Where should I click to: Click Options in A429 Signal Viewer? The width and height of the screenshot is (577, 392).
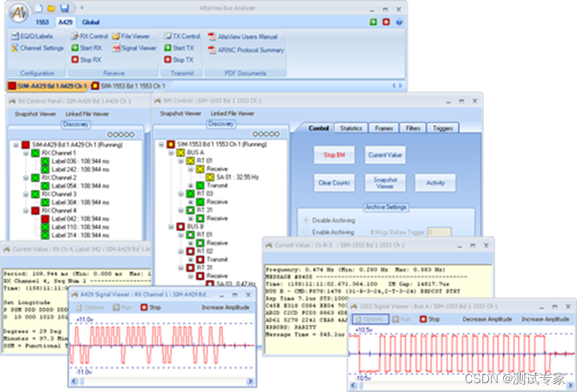point(90,307)
